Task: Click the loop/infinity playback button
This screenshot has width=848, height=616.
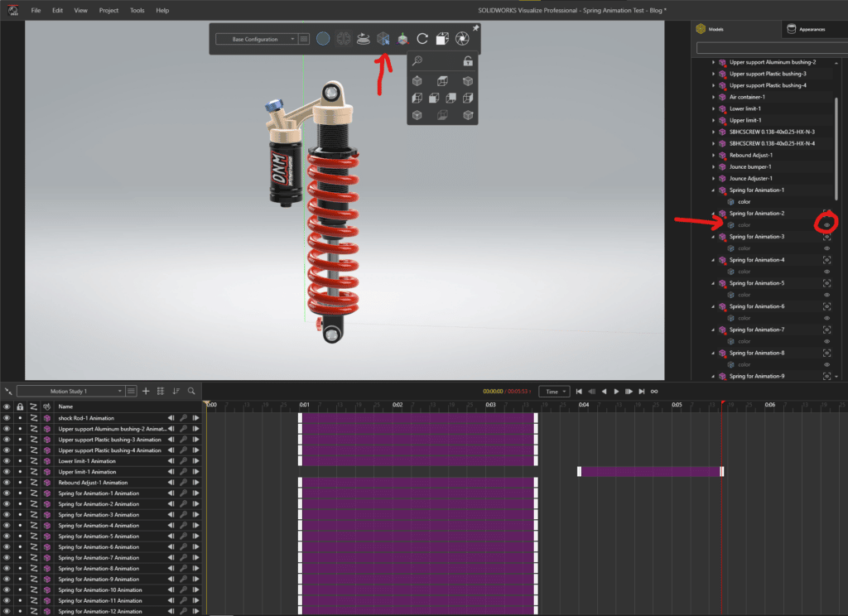Action: point(653,391)
